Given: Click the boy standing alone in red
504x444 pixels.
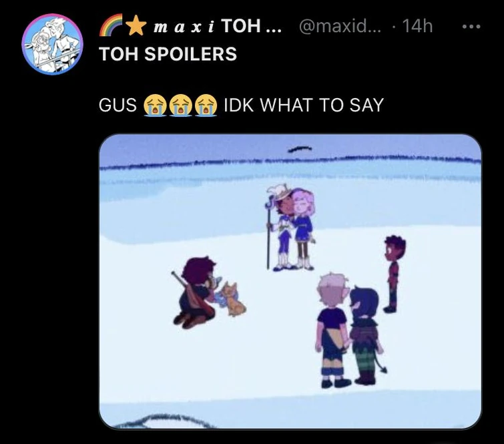Looking at the screenshot, I should (x=395, y=274).
